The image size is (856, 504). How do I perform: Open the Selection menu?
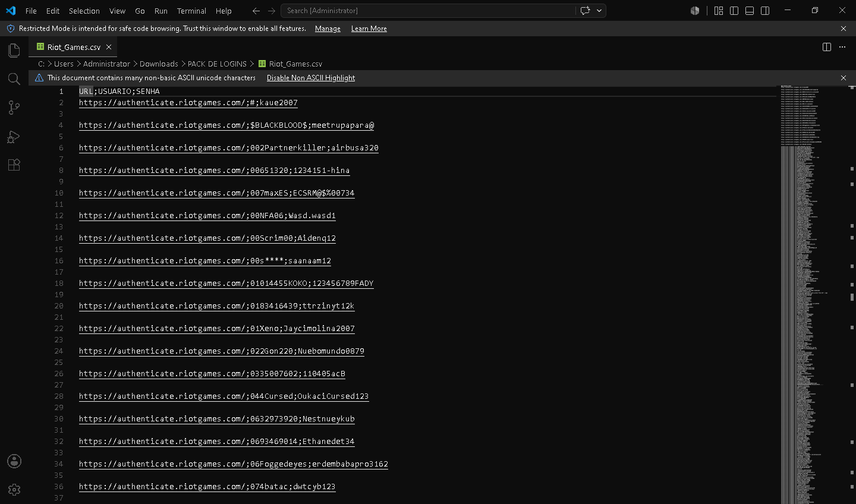pos(84,11)
